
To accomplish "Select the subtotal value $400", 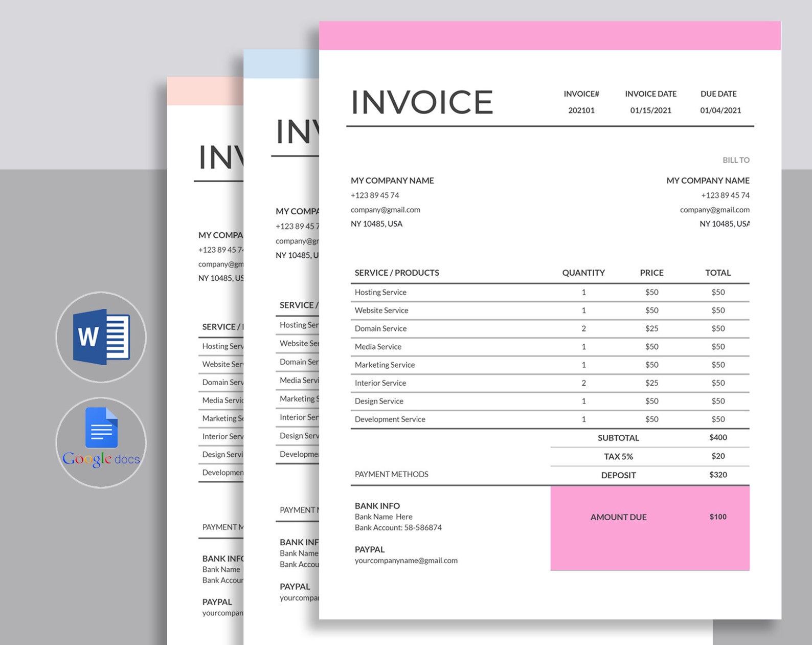I will point(718,437).
